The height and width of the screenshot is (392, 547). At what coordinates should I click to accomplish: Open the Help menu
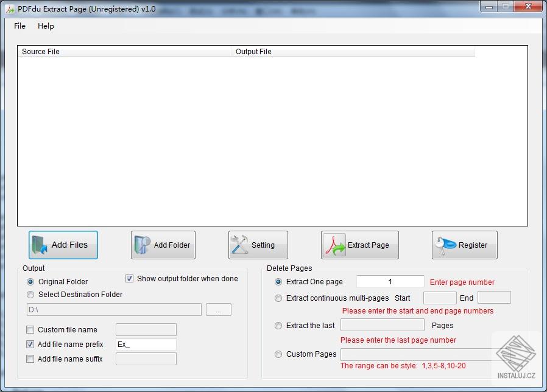pos(46,26)
